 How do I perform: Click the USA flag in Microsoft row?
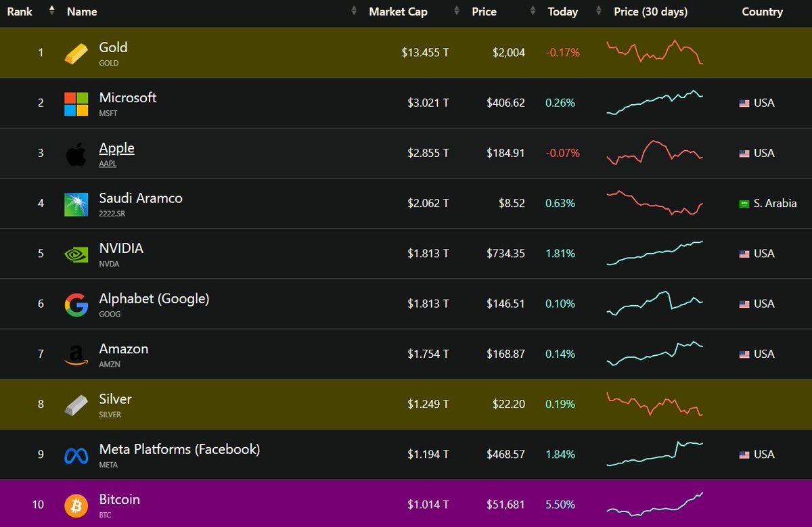(744, 104)
